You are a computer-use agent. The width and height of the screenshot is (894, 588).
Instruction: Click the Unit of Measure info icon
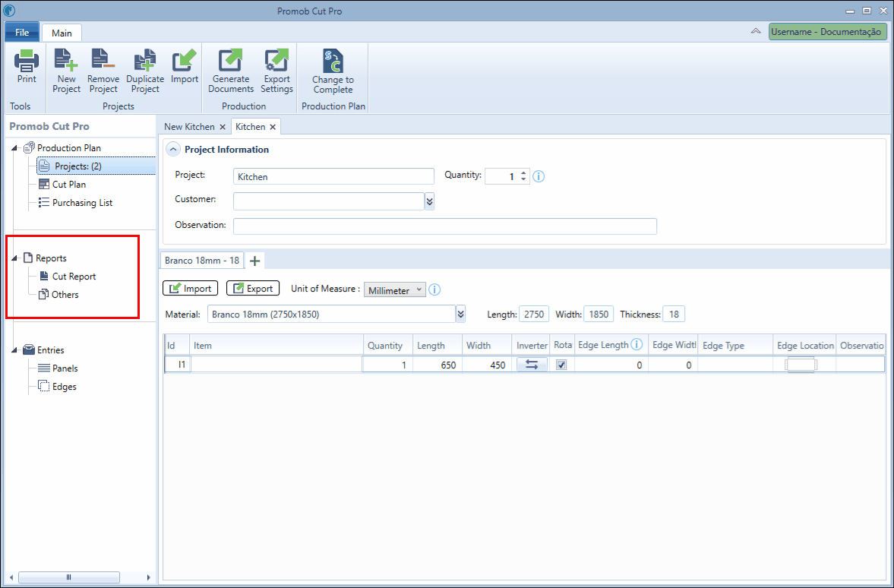434,289
